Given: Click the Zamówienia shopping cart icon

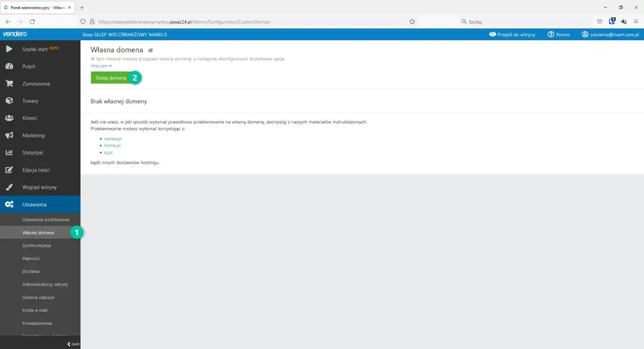Looking at the screenshot, I should point(9,84).
